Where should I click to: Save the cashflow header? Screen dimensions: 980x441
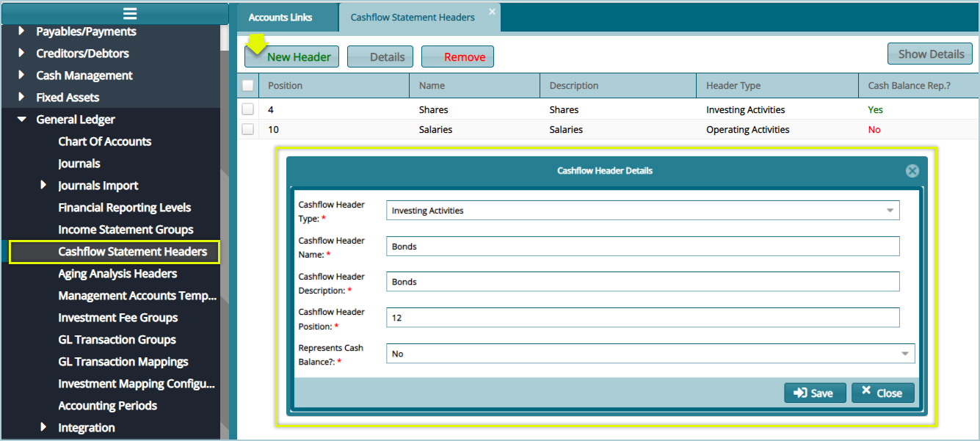815,393
